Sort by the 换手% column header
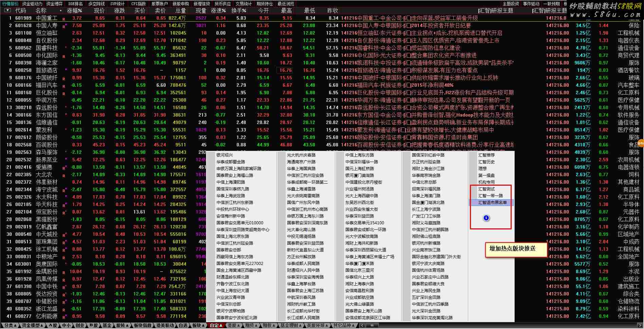 tap(239, 11)
